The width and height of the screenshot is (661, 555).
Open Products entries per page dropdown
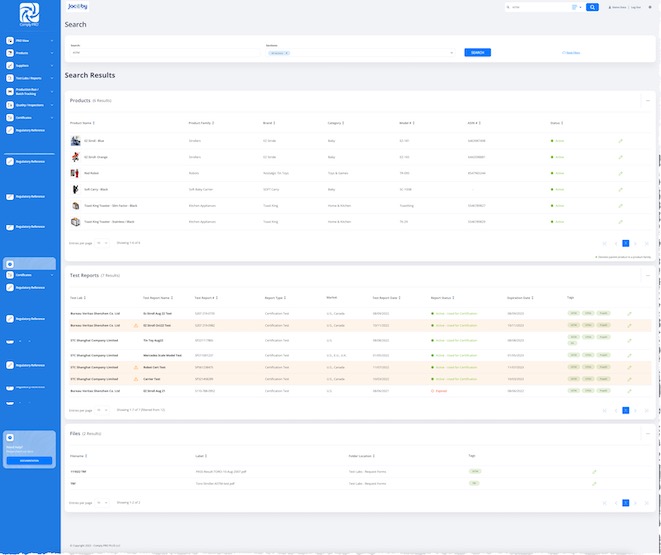tap(102, 243)
